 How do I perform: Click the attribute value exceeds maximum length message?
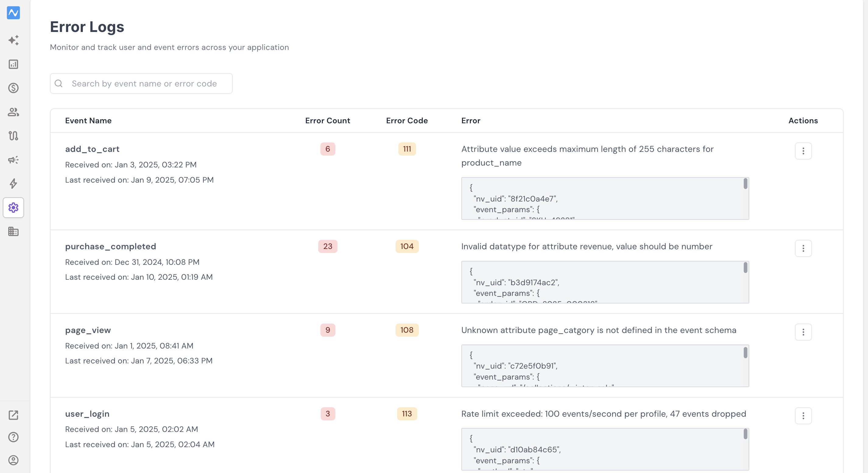point(587,156)
